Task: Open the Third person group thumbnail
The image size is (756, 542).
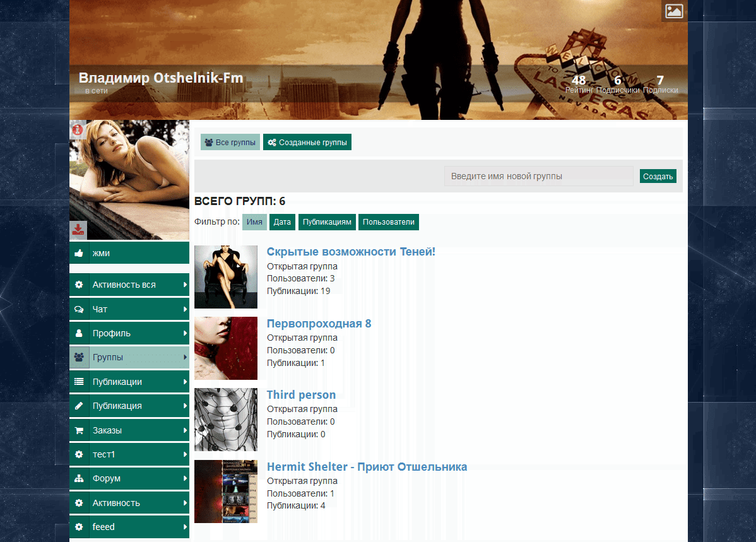Action: coord(226,420)
